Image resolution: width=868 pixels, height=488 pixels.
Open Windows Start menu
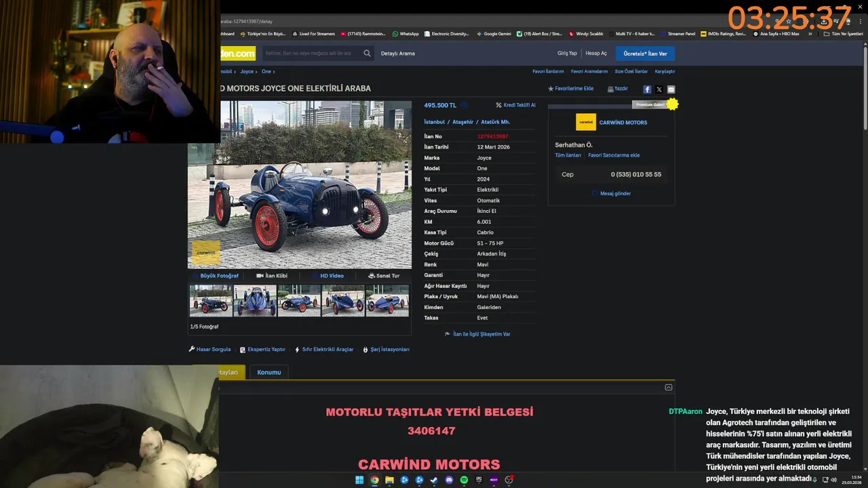click(359, 480)
